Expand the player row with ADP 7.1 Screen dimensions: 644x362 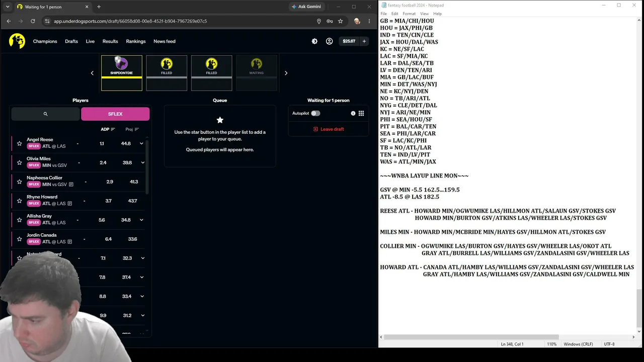tap(142, 258)
